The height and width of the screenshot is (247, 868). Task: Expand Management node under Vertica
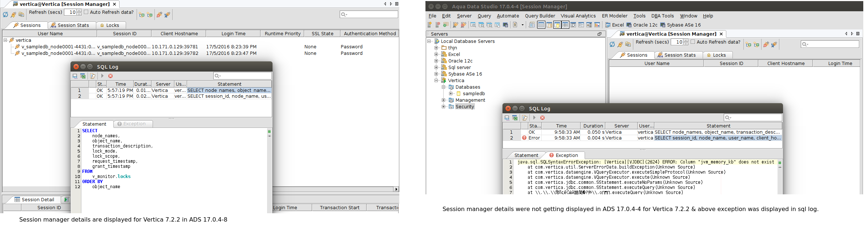(x=444, y=100)
